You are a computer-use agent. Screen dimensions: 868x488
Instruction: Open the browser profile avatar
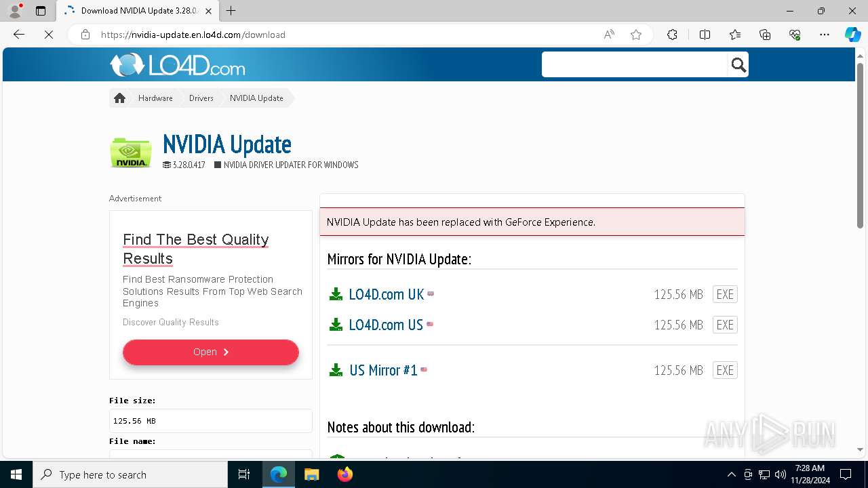click(x=15, y=11)
